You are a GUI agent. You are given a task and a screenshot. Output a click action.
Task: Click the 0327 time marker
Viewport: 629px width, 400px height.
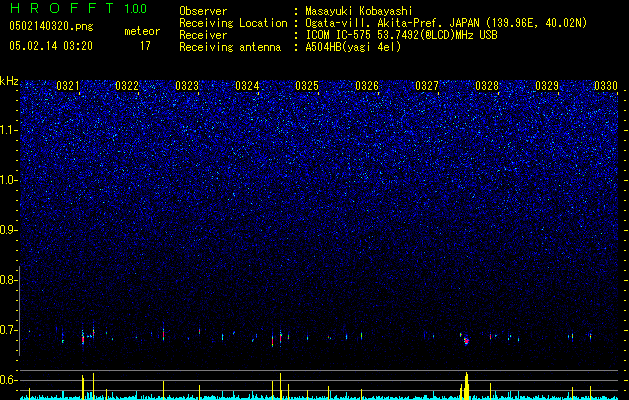pyautogui.click(x=427, y=86)
